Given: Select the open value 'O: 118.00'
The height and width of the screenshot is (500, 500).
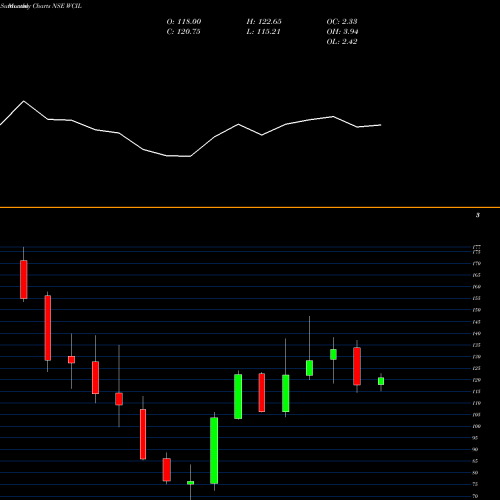Looking at the screenshot, I should [184, 22].
